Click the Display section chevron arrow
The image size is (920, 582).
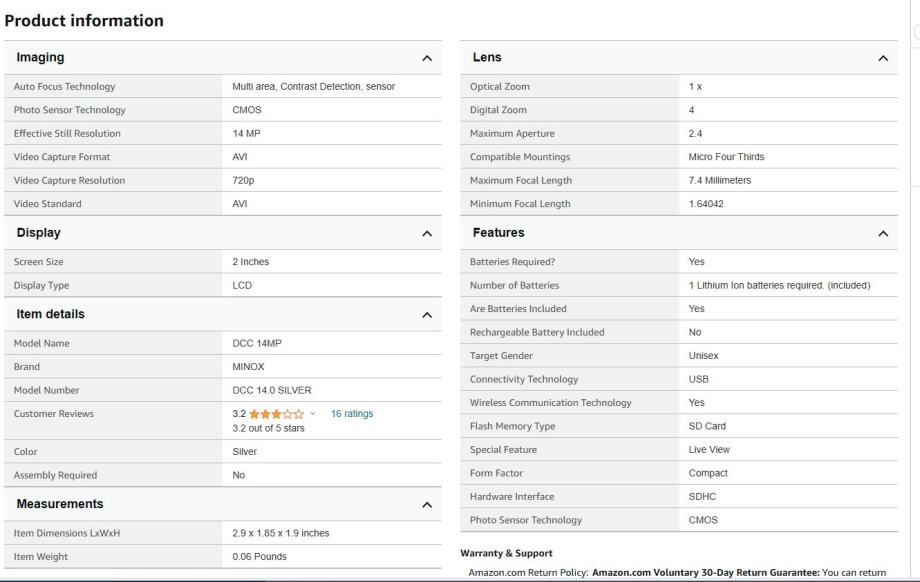[428, 234]
